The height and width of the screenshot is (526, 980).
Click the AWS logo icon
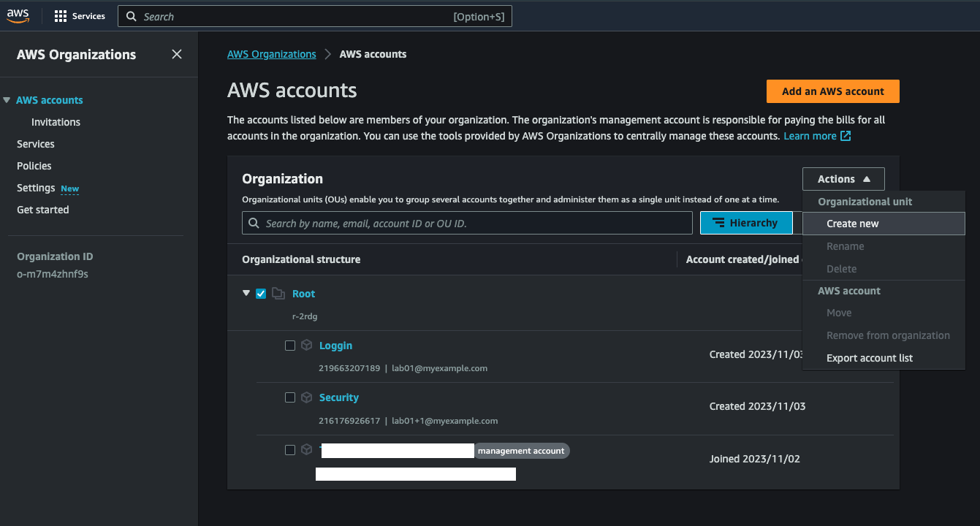(x=18, y=16)
